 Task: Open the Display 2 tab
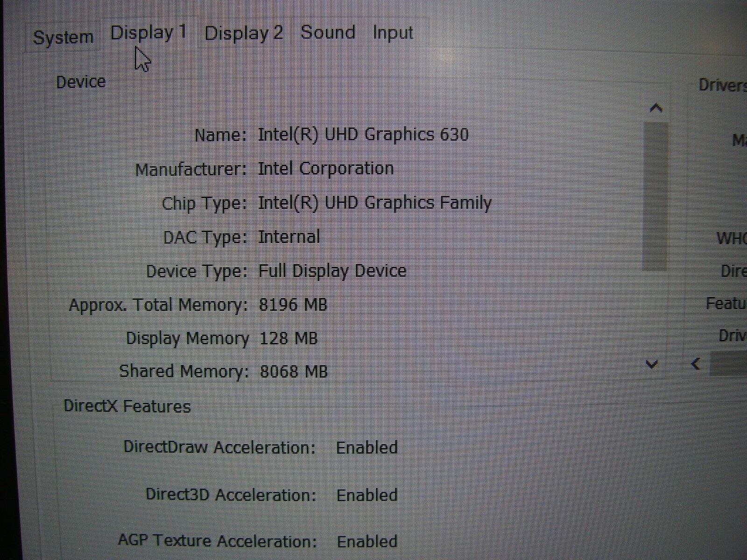pyautogui.click(x=243, y=34)
